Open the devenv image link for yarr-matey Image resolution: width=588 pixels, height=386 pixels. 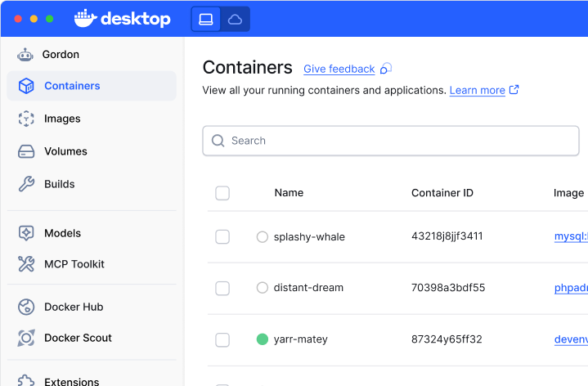(571, 339)
